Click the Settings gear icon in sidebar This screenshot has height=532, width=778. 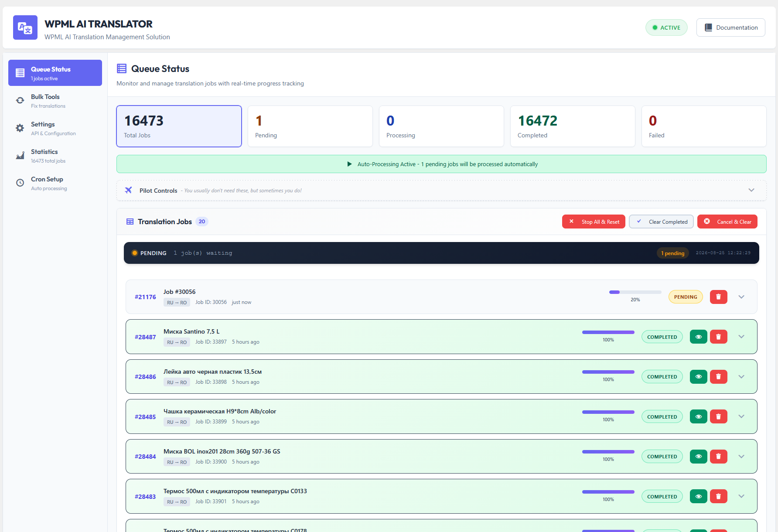[x=20, y=128]
